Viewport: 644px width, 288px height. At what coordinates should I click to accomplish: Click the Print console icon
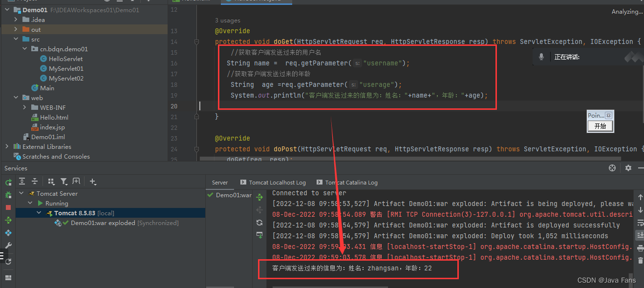point(640,248)
